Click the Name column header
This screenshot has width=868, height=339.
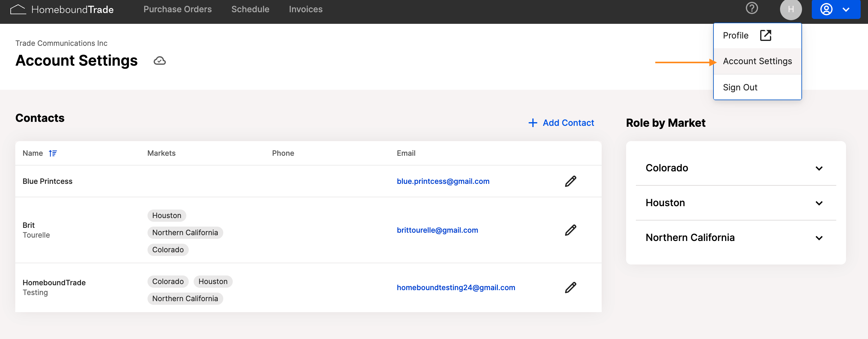click(33, 153)
